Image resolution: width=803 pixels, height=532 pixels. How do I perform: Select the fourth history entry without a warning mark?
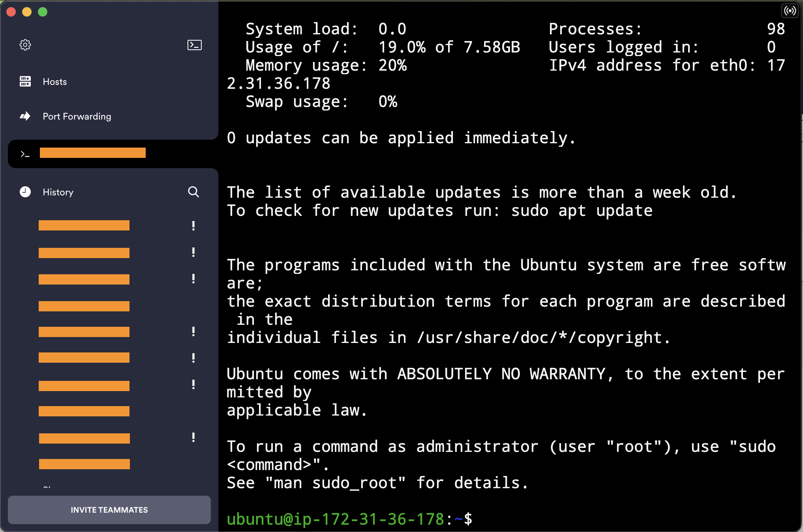click(84, 306)
